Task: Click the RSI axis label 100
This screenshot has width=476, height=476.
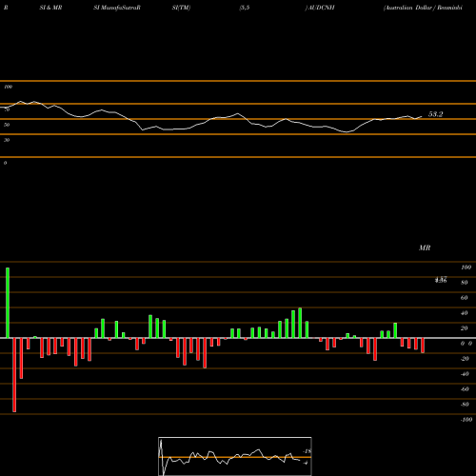Action: click(8, 87)
